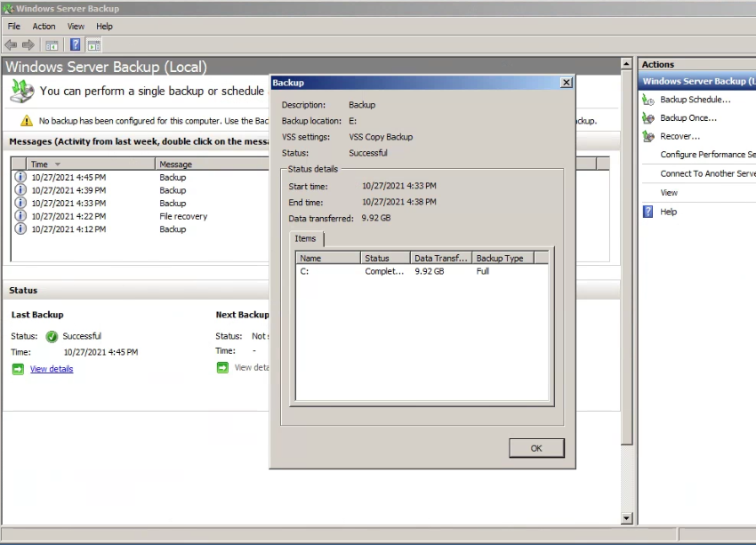Image resolution: width=756 pixels, height=545 pixels.
Task: Close the Backup dialog with X
Action: pos(567,83)
